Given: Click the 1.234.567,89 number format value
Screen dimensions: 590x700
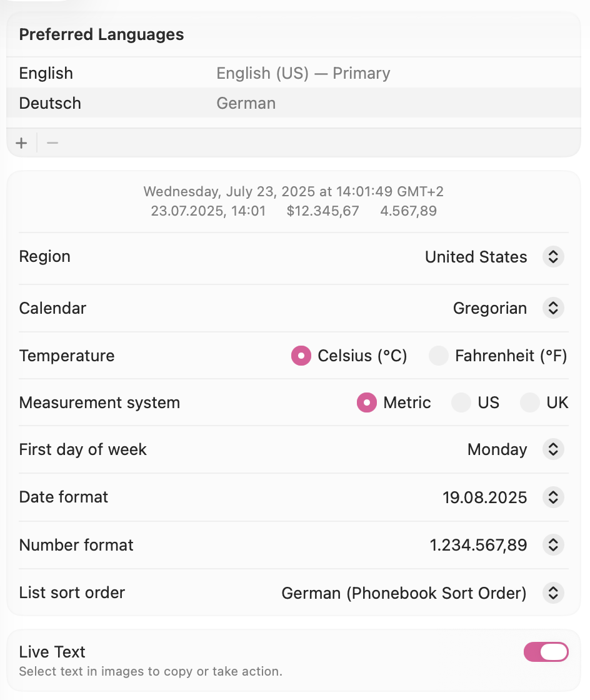Looking at the screenshot, I should coord(478,545).
